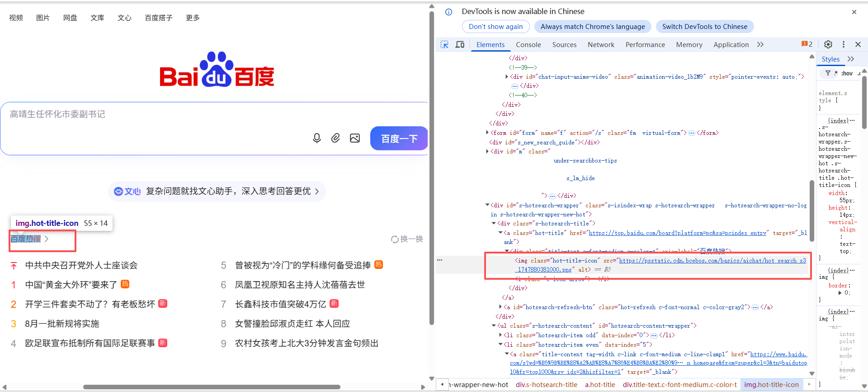Go to the Application tab
868x392 pixels.
tap(731, 44)
